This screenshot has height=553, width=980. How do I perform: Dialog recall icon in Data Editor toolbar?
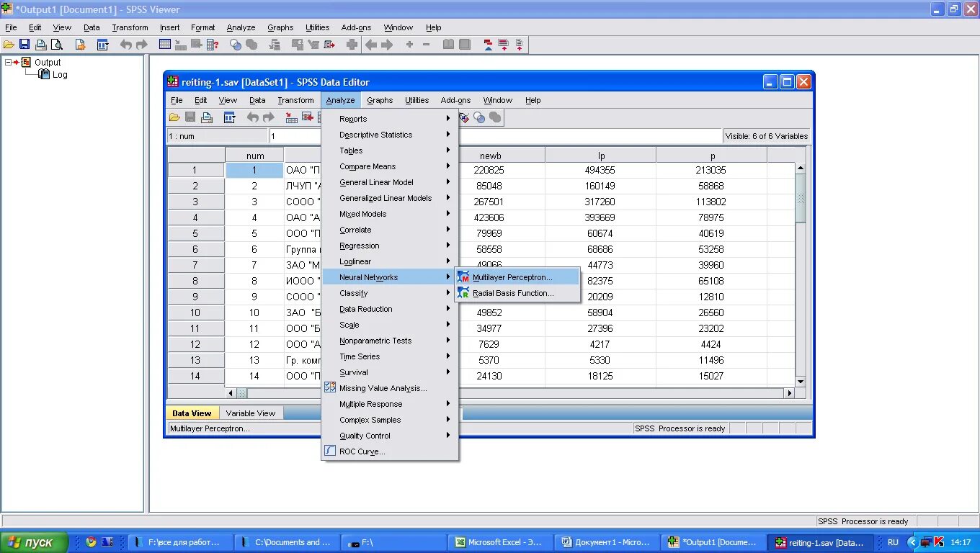click(230, 117)
